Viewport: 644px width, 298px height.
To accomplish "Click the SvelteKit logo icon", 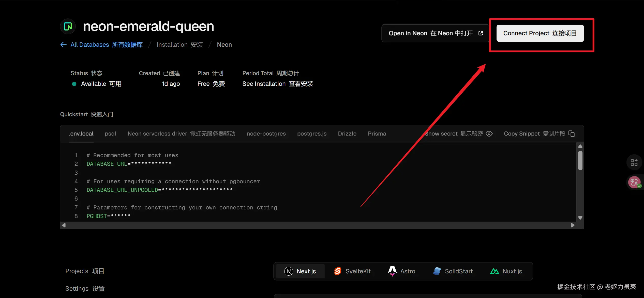I will point(338,271).
